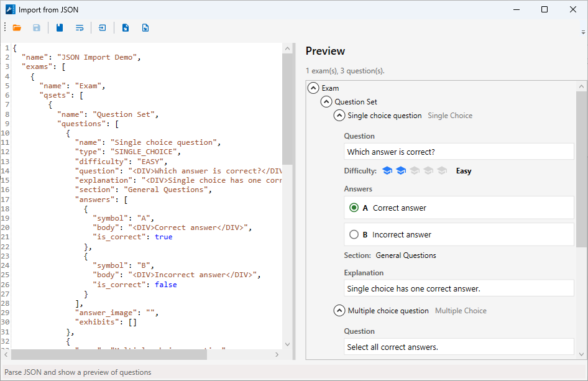Click the editor scroll down arrow
Image resolution: width=588 pixels, height=381 pixels.
(x=287, y=344)
